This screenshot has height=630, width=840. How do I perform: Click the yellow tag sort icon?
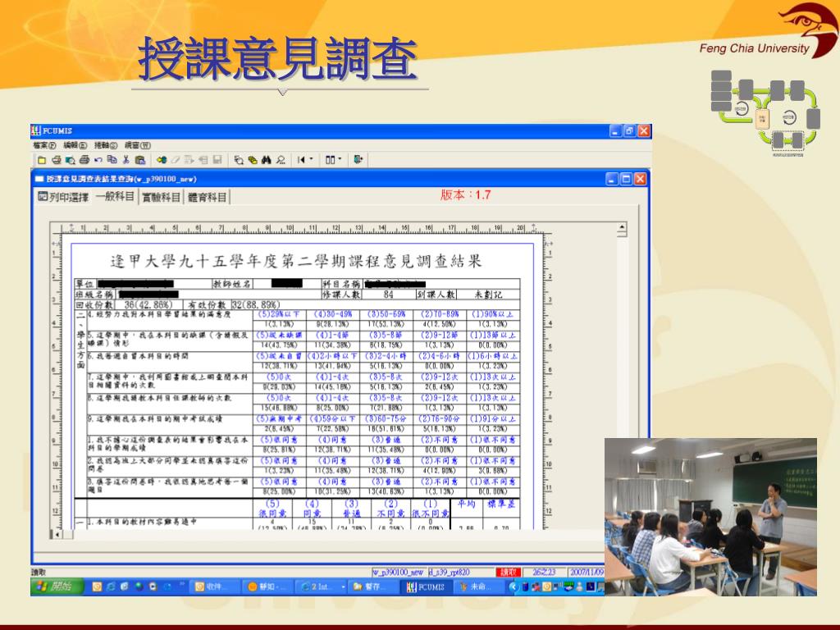pyautogui.click(x=253, y=160)
